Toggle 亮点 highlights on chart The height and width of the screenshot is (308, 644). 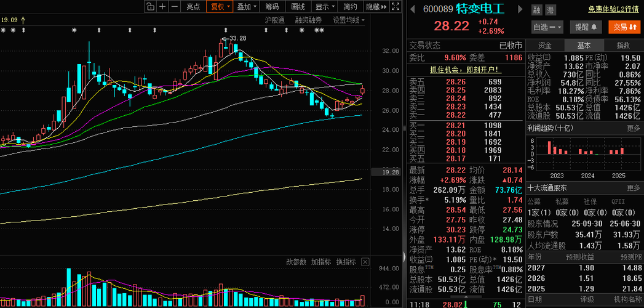coord(193,6)
